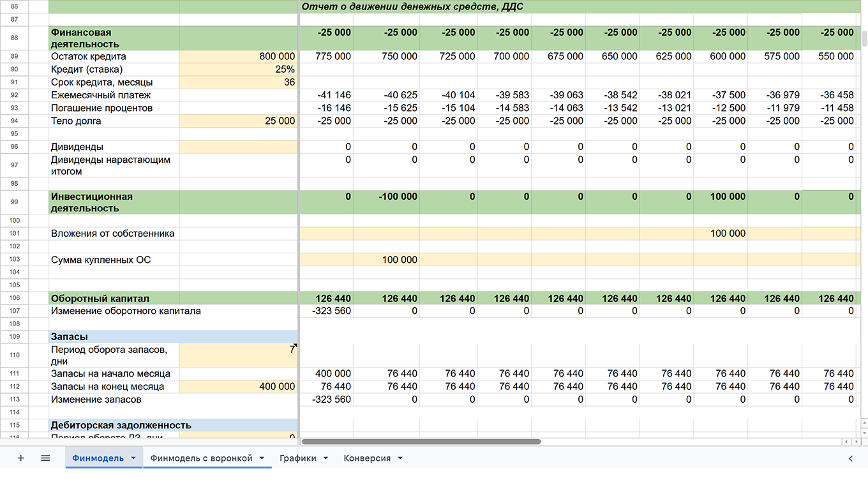This screenshot has height=501, width=868.
Task: Click the Срок кредита cell with 36
Action: [x=238, y=82]
